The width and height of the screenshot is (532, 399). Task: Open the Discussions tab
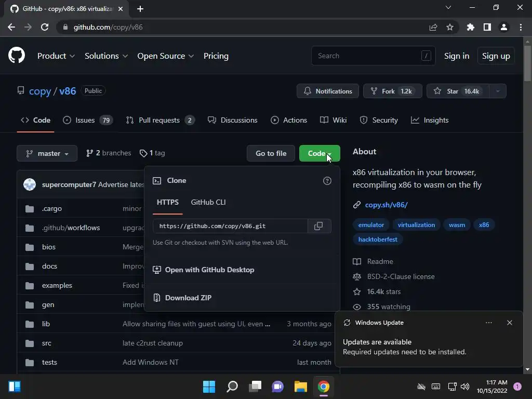232,120
